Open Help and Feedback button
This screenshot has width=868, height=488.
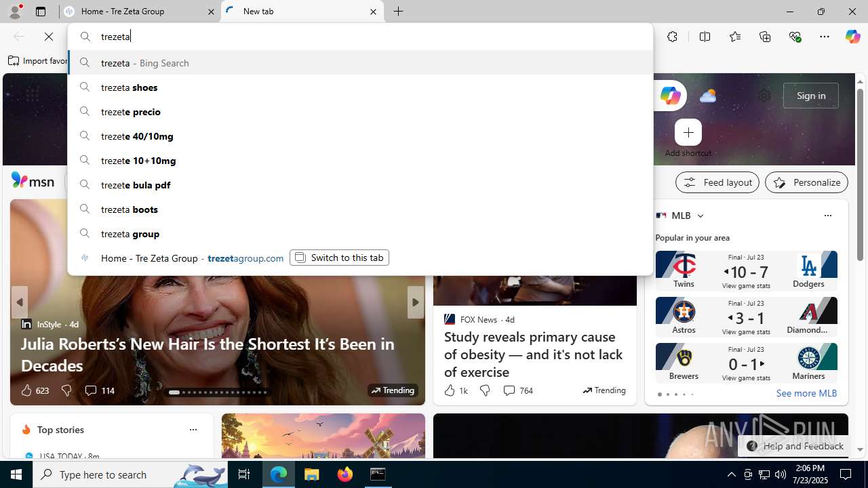(x=795, y=446)
